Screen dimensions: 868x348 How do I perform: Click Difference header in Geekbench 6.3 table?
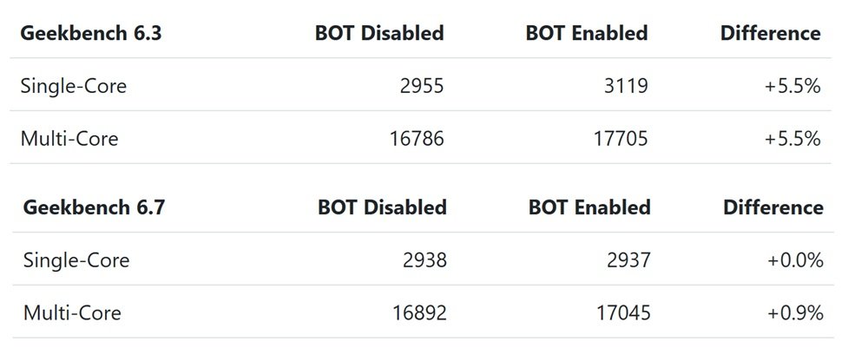pos(771,34)
